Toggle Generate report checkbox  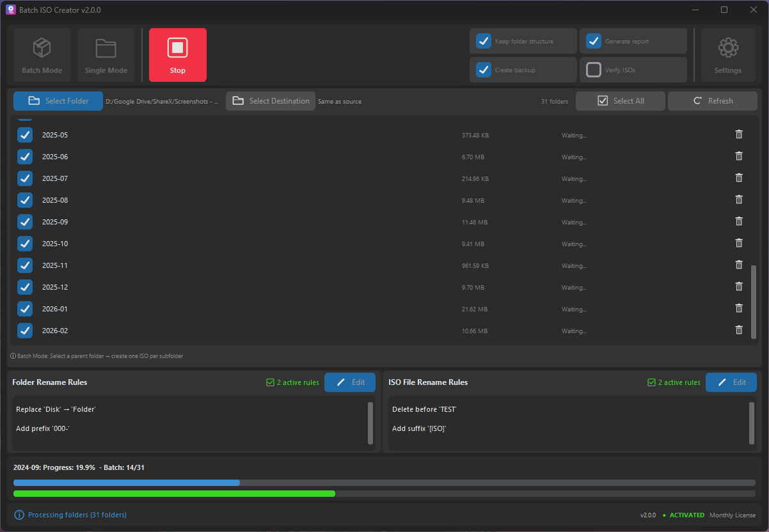(x=594, y=41)
